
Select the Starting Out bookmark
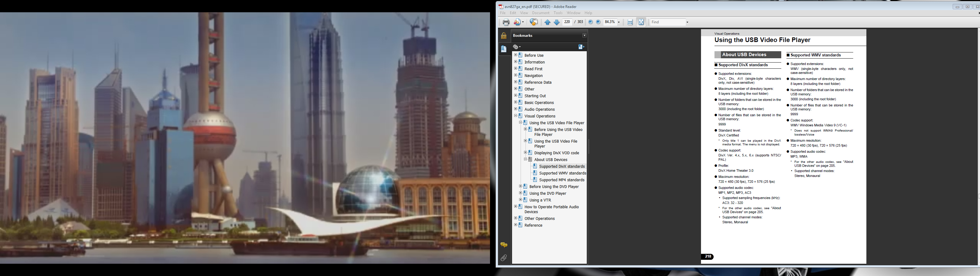point(535,96)
